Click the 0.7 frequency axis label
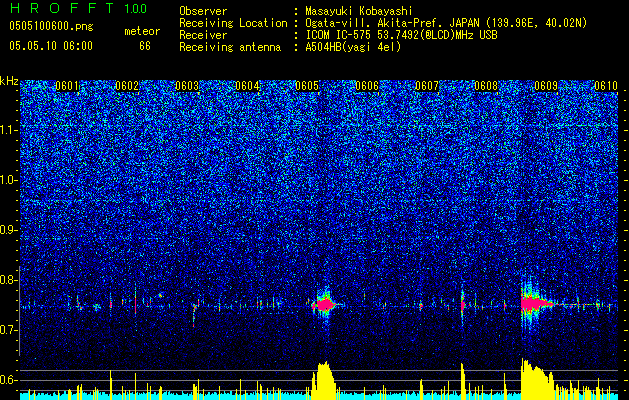Screen dimensions: 629x400 point(9,330)
